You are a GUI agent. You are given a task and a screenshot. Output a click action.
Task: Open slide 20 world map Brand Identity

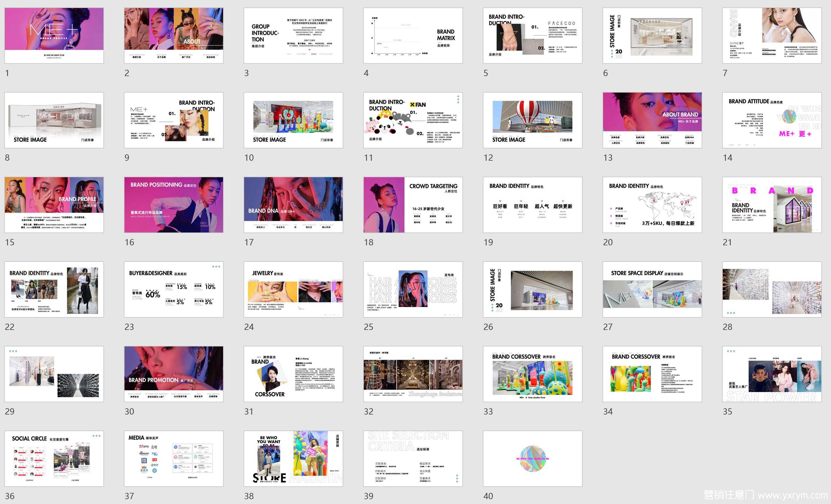pyautogui.click(x=652, y=205)
